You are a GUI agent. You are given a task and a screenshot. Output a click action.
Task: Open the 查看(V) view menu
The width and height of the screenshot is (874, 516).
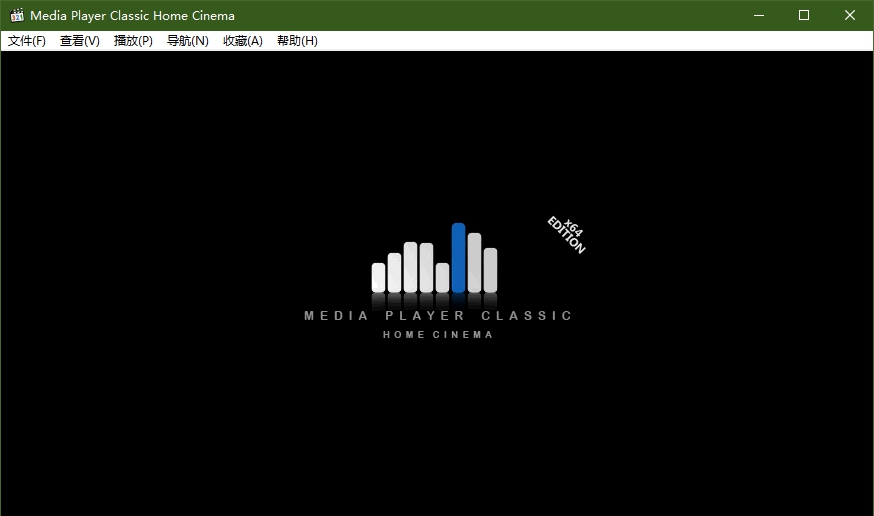pyautogui.click(x=80, y=41)
